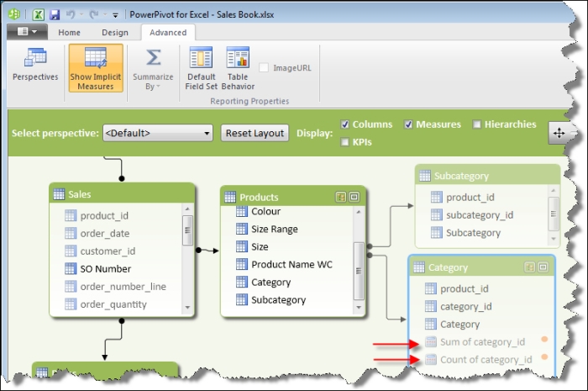Image resolution: width=588 pixels, height=391 pixels.
Task: Click the column icon beside SO Number
Action: pyautogui.click(x=71, y=269)
